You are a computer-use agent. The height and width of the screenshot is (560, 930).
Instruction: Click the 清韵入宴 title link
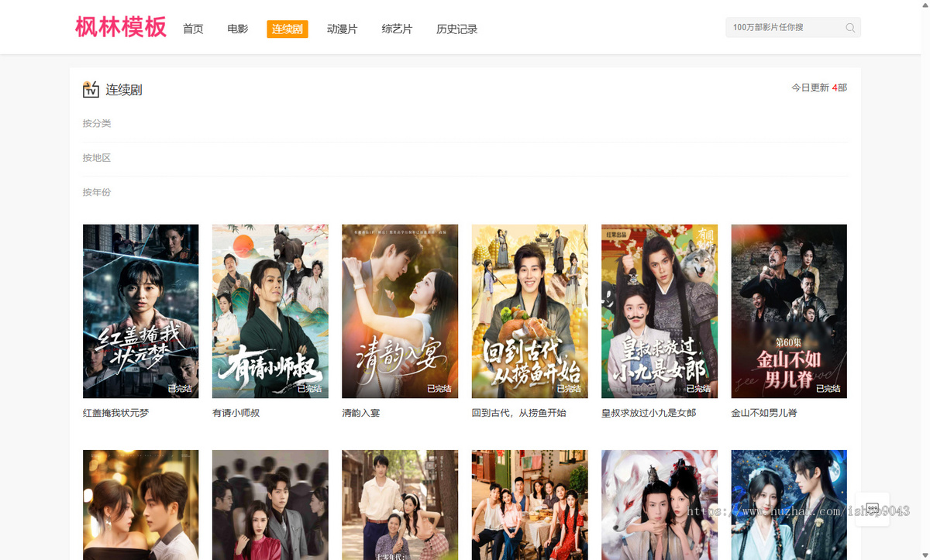tap(361, 413)
